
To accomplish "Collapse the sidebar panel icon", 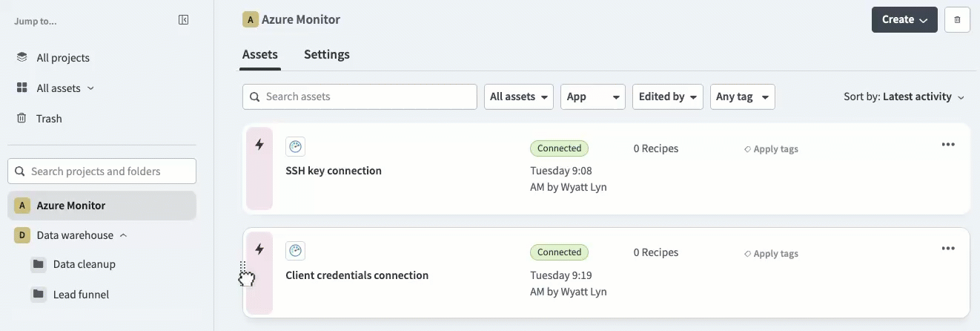I will [184, 20].
